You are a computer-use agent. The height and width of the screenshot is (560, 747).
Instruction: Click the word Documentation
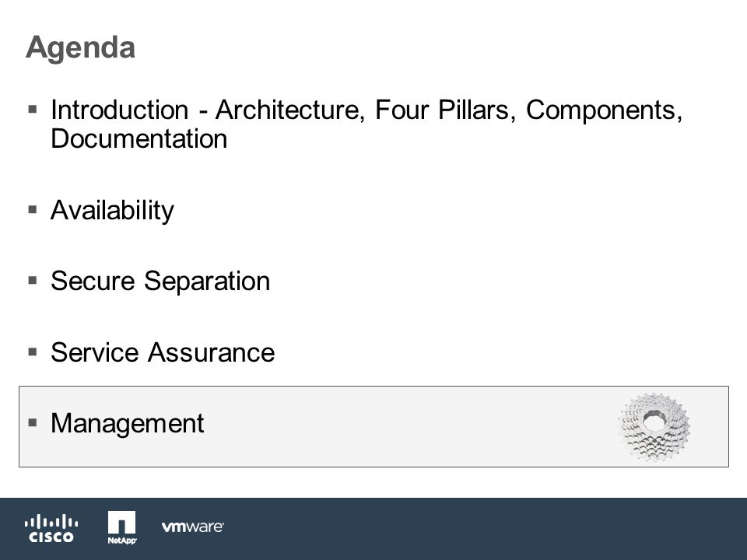pos(139,138)
